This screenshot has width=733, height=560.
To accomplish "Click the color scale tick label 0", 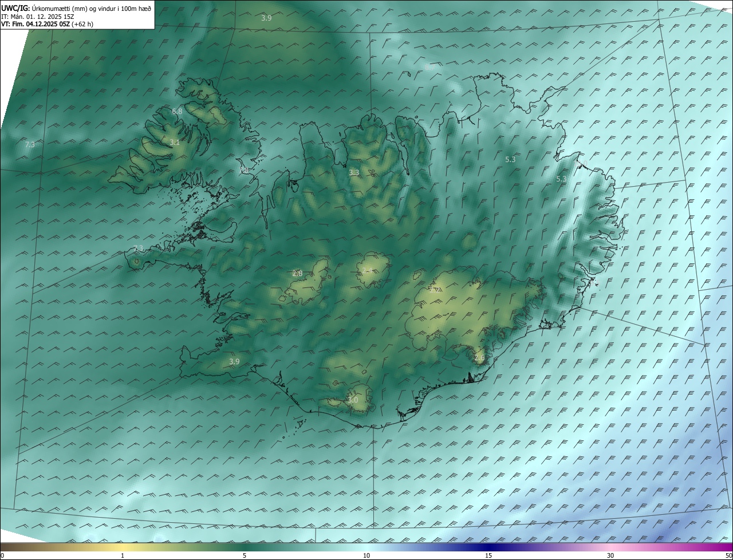I will coord(2,555).
